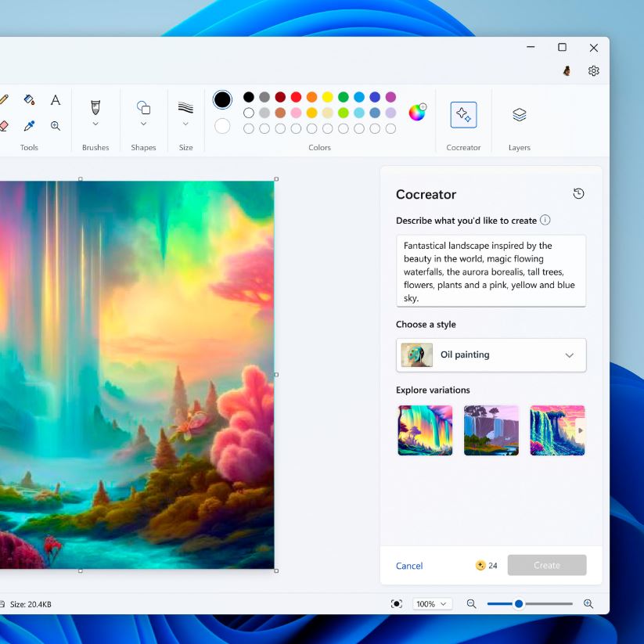The height and width of the screenshot is (644, 644).
Task: Expand the Shapes dropdown
Action: (x=143, y=124)
